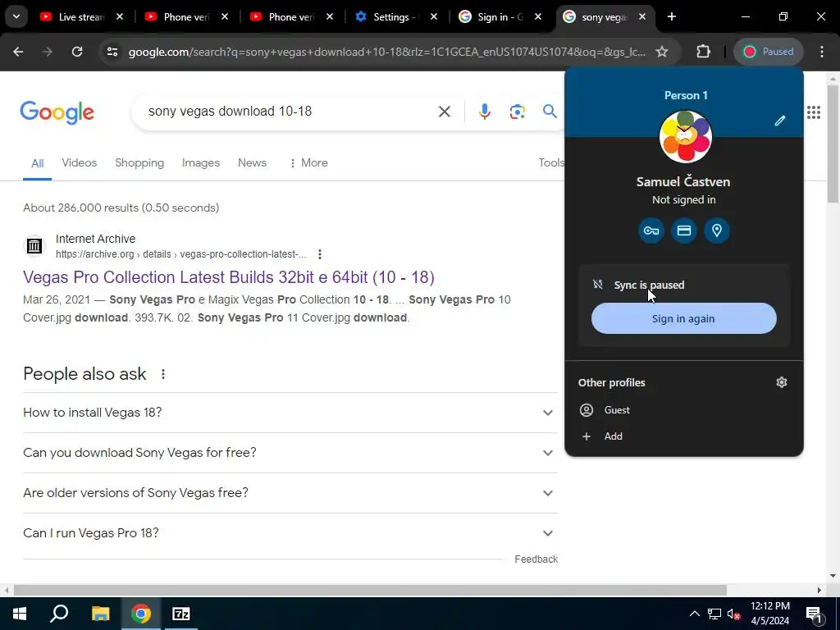
Task: Open three-dot options for archive.org result
Action: tap(320, 254)
